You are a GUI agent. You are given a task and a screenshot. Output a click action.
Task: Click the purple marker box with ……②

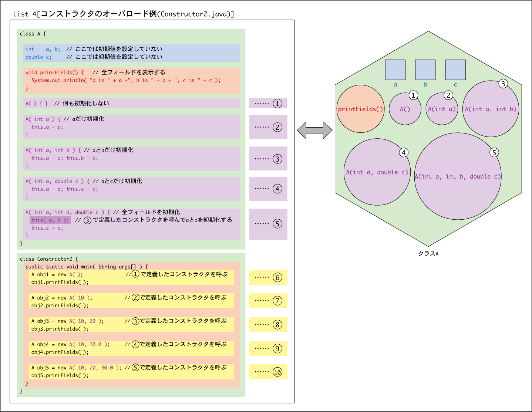tap(268, 127)
